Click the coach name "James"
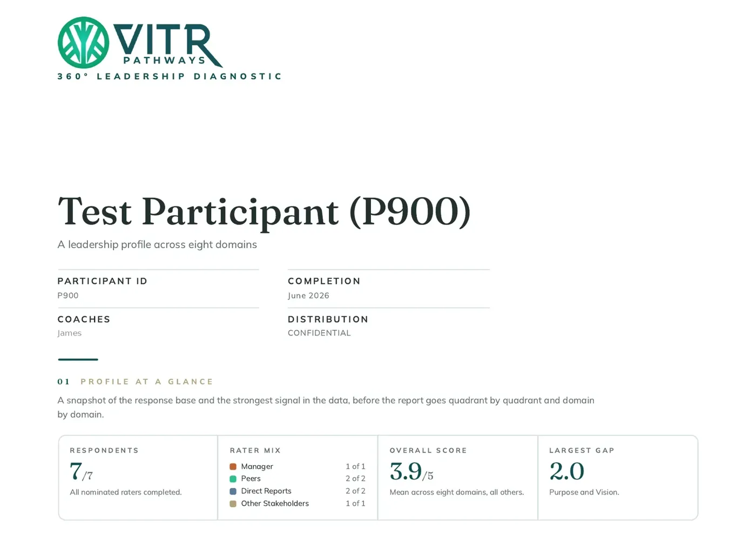756x545 pixels. [x=70, y=333]
